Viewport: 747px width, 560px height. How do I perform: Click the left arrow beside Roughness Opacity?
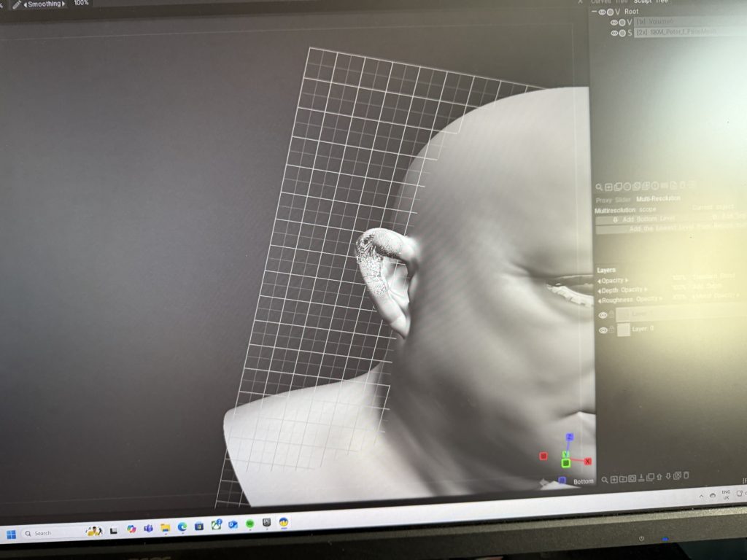click(x=600, y=300)
